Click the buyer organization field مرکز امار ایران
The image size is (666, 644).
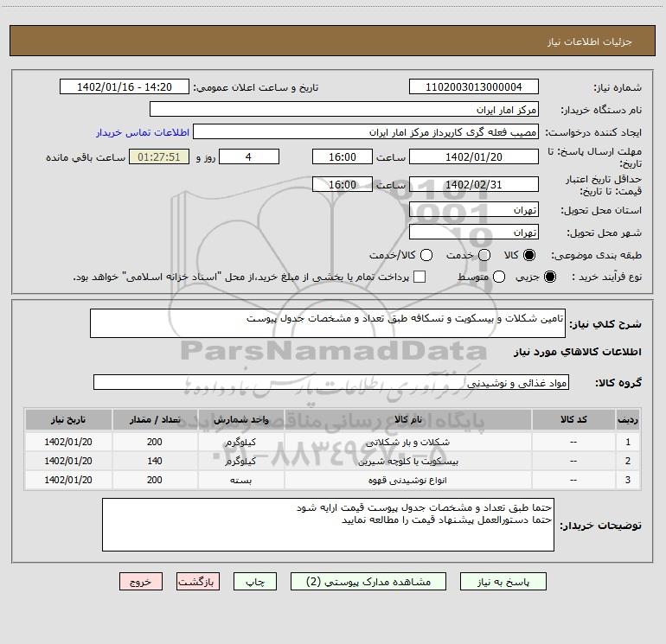pyautogui.click(x=344, y=110)
